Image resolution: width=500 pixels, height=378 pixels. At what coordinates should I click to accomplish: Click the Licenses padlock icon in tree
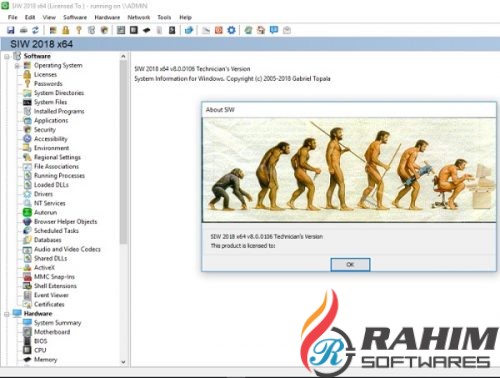click(27, 75)
